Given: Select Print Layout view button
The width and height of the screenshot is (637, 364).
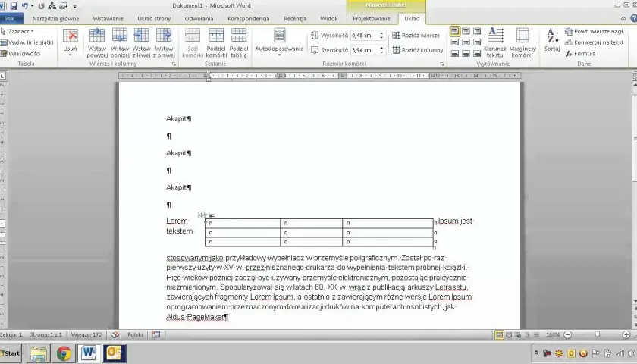Looking at the screenshot, I should click(499, 334).
